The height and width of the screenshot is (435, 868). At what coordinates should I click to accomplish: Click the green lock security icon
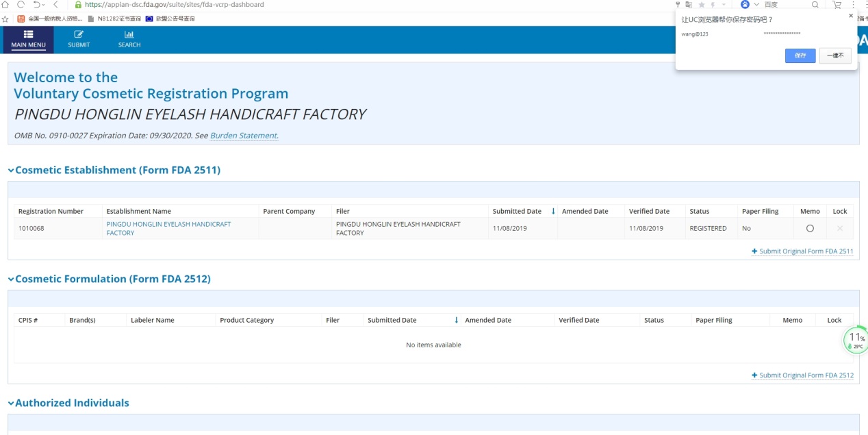click(78, 5)
